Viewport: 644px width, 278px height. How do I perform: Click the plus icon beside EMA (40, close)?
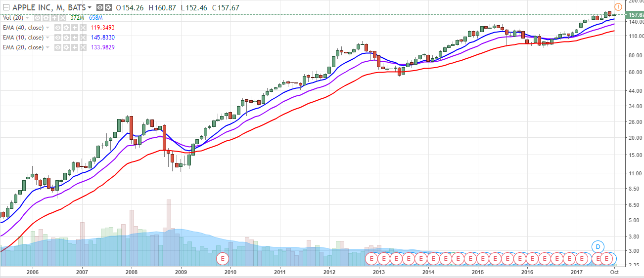74,28
